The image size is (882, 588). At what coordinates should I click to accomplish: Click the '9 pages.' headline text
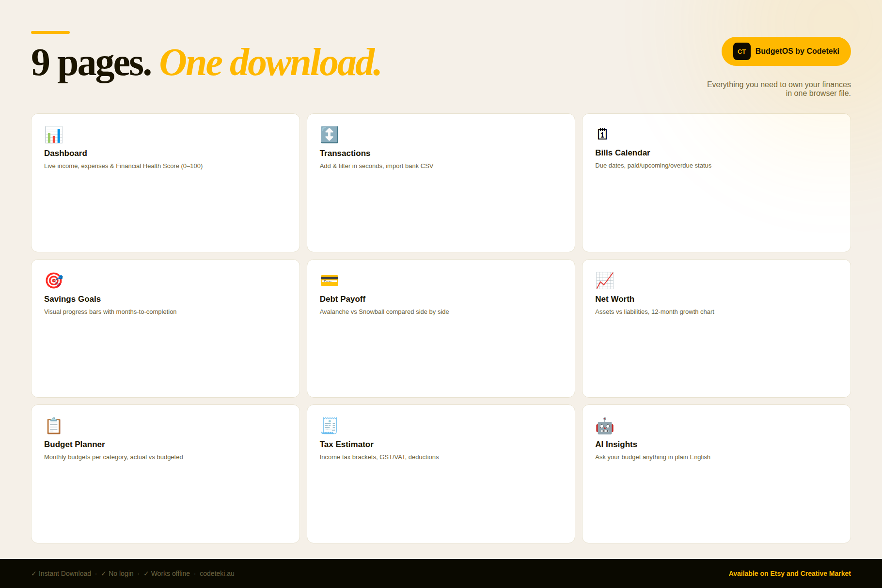(91, 63)
